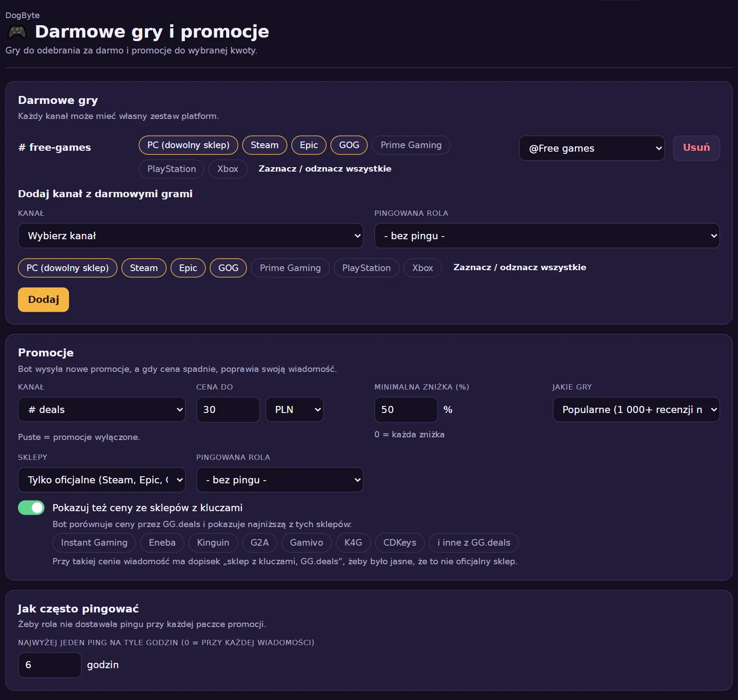The width and height of the screenshot is (738, 700).
Task: Open the 'Wybierz kanał' dropdown
Action: click(191, 236)
